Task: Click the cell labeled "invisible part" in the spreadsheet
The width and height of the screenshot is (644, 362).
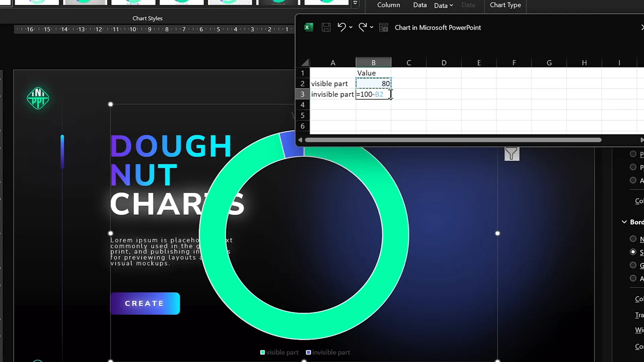Action: tap(333, 94)
